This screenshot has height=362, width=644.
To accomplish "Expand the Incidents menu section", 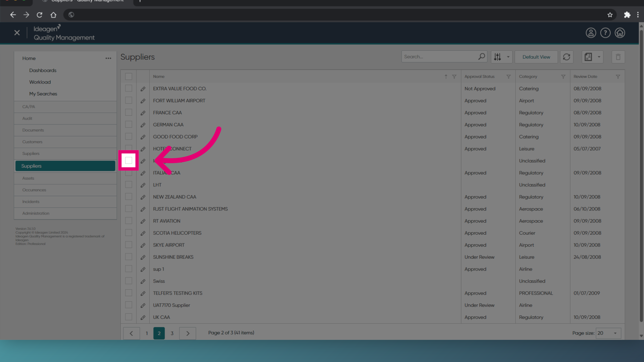I will [x=65, y=202].
